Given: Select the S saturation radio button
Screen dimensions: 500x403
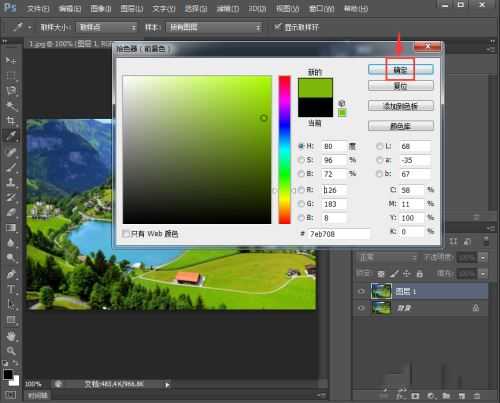Looking at the screenshot, I should [301, 160].
